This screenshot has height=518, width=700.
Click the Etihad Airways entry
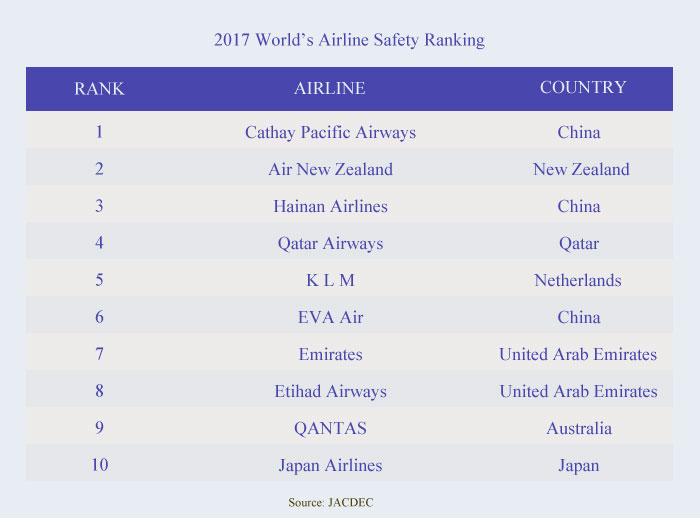(330, 391)
